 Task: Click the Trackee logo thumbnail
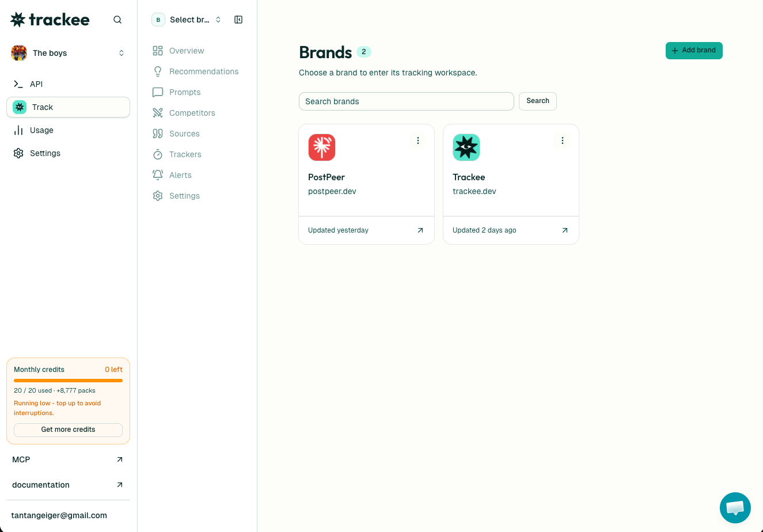tap(466, 147)
